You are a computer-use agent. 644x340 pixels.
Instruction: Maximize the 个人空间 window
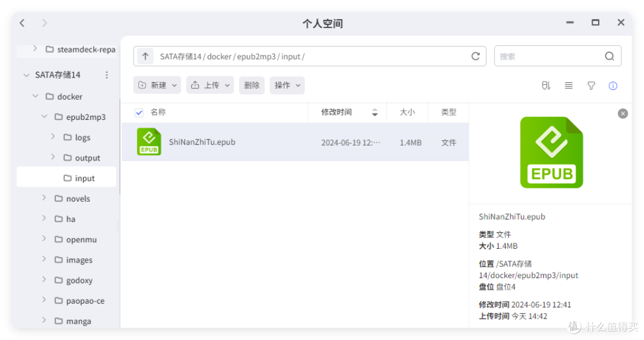[595, 23]
